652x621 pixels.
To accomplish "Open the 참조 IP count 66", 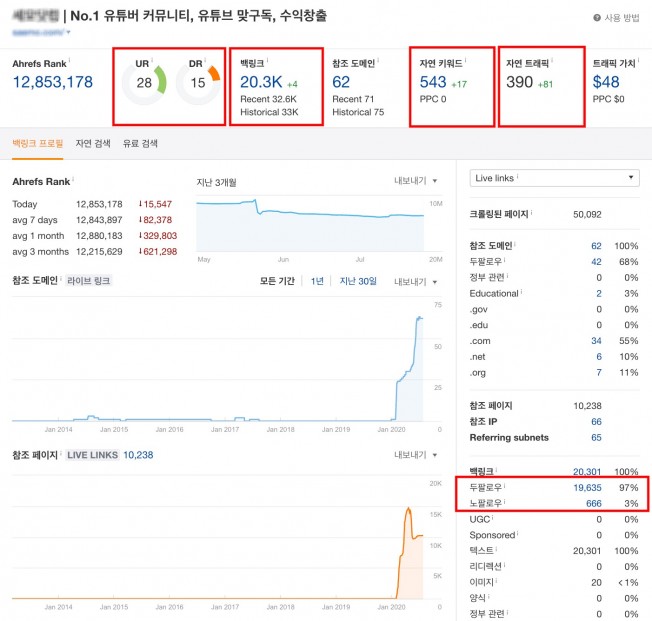I will [x=596, y=421].
